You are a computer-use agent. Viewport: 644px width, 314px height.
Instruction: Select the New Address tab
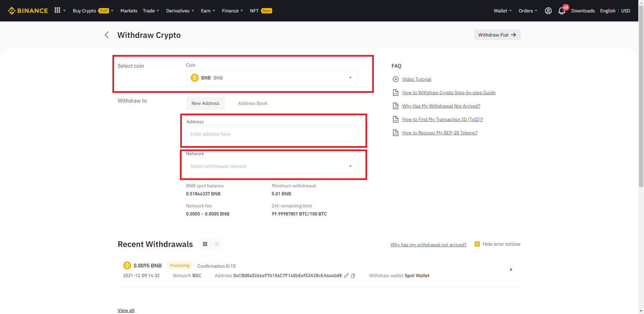click(205, 103)
